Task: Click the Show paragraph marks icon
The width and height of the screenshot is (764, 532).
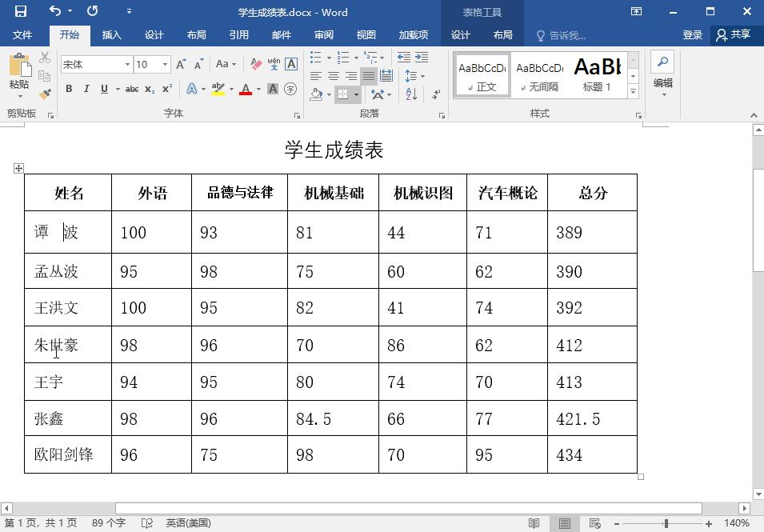Action: (436, 94)
